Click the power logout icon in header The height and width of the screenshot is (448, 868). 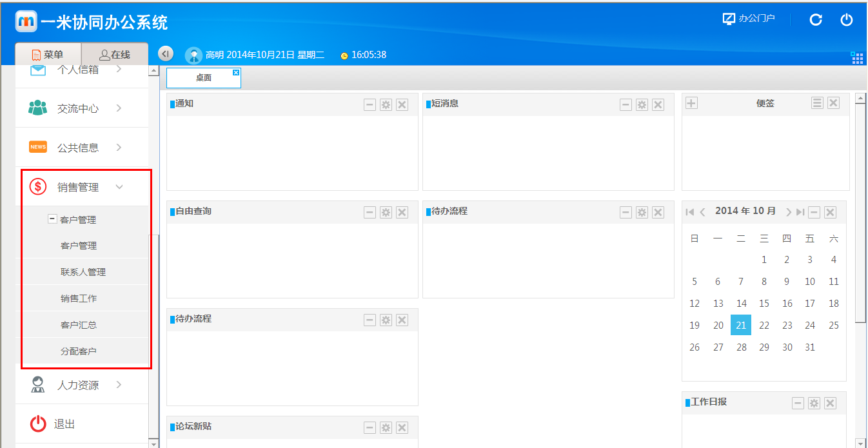847,19
